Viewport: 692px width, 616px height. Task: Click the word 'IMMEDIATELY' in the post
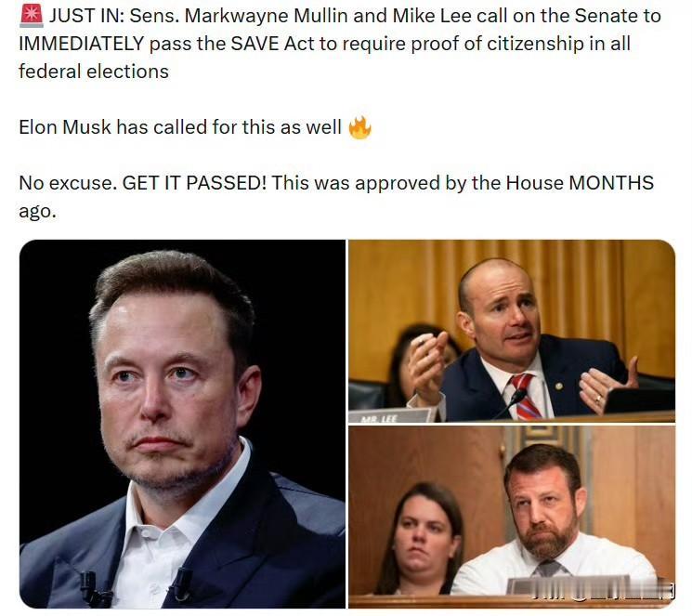81,44
